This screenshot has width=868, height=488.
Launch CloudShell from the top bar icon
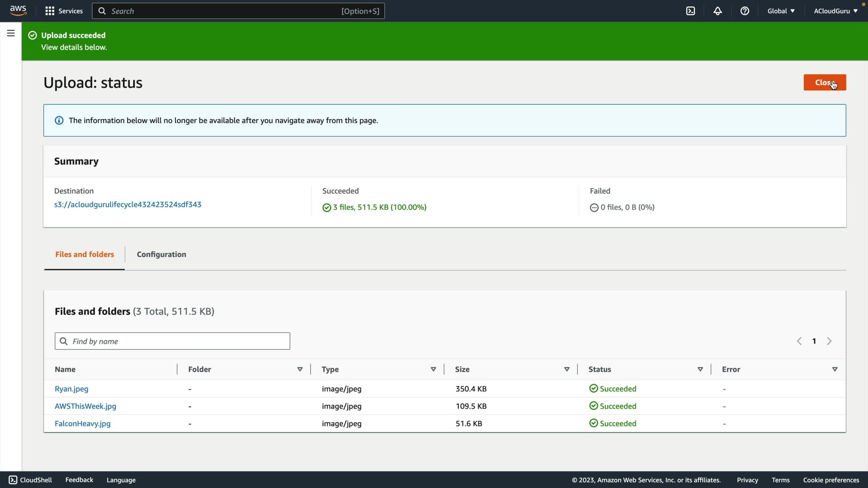coord(690,11)
